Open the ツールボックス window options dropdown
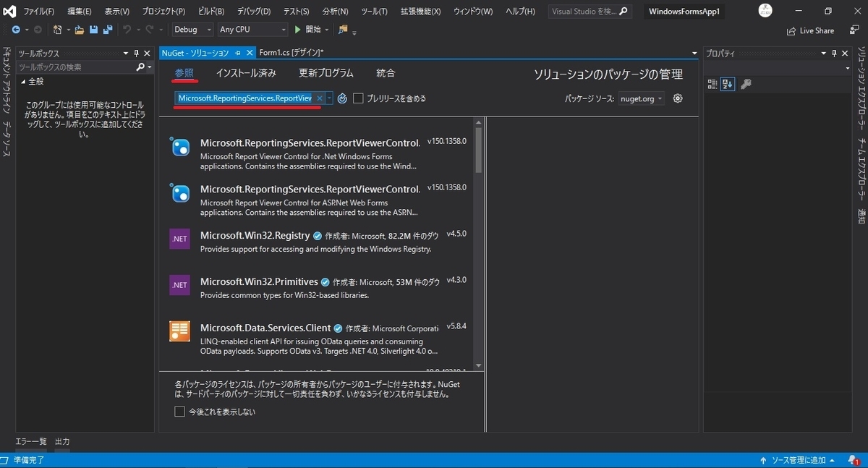 (x=125, y=54)
